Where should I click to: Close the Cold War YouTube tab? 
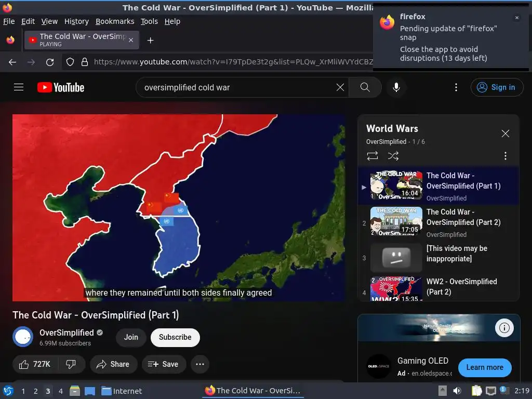[131, 40]
